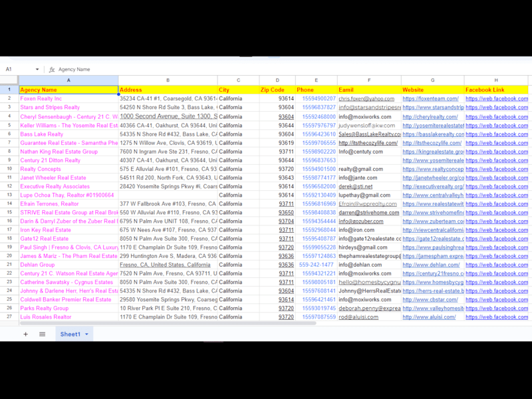Select column F header

[x=369, y=80]
